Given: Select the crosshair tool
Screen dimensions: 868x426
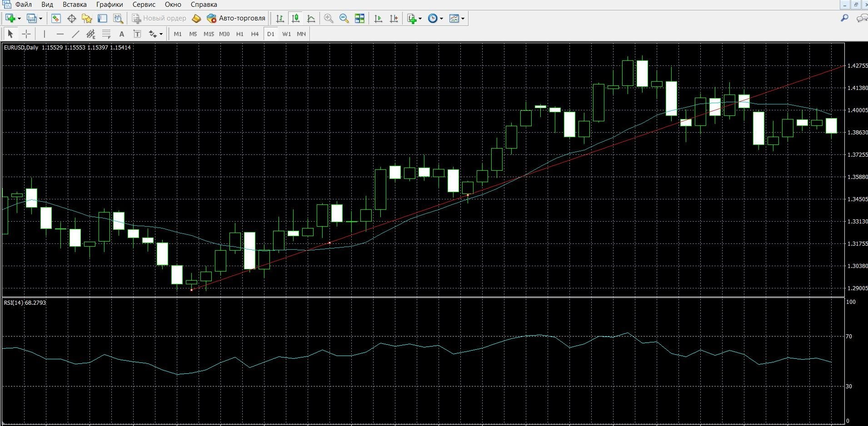Looking at the screenshot, I should pyautogui.click(x=26, y=34).
